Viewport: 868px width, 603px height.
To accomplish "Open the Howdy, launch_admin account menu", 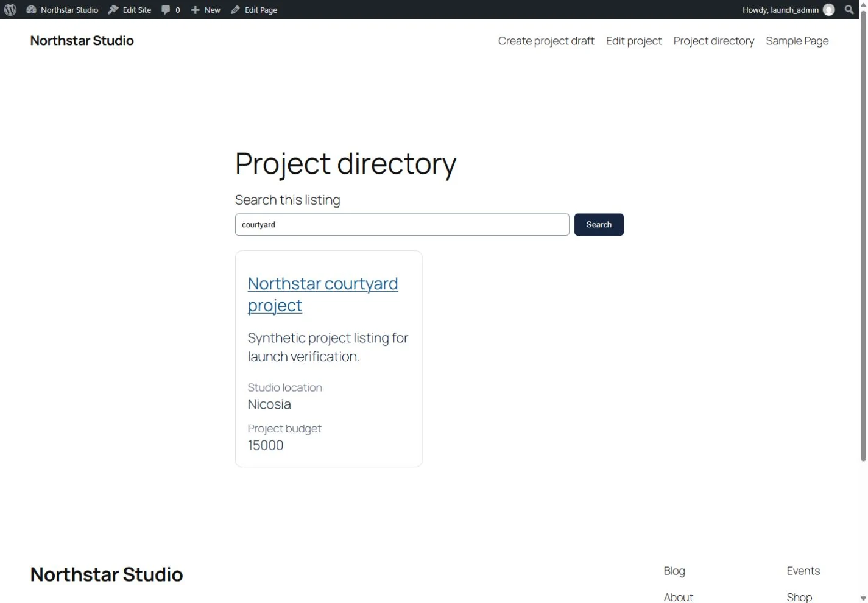I will tap(788, 10).
